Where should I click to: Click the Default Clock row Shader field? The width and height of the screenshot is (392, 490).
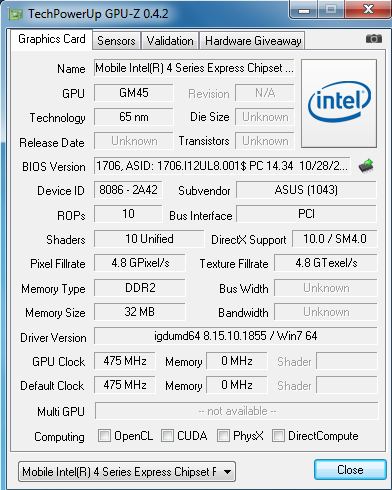347,385
